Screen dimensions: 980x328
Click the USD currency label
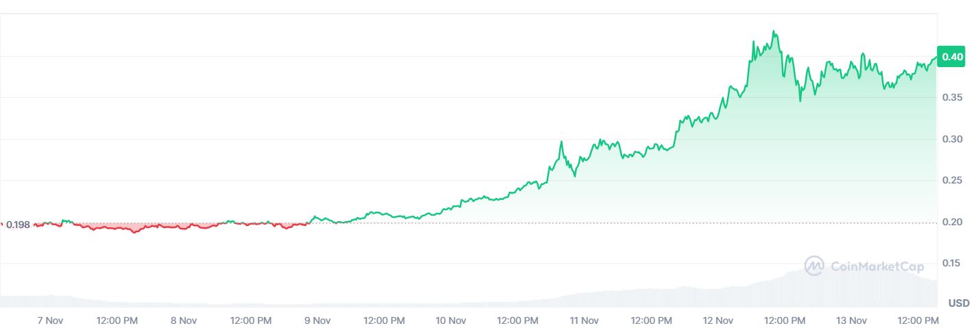tap(958, 303)
